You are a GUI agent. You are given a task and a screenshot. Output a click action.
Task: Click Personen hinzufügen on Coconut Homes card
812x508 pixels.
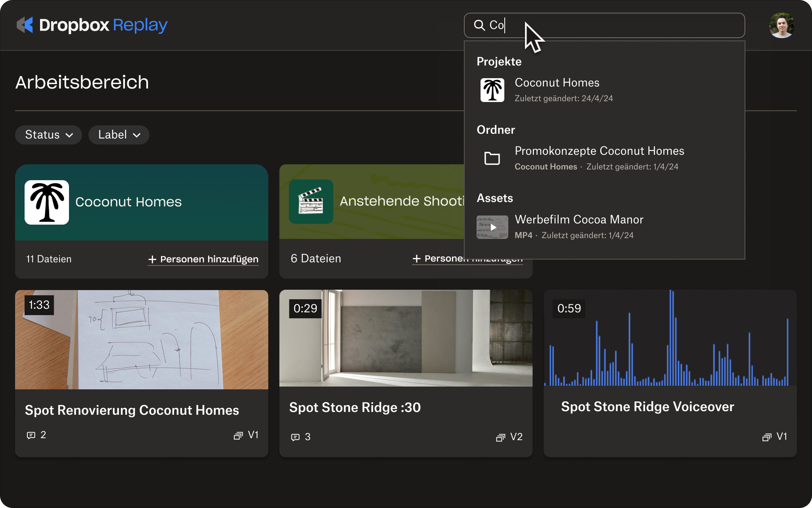pyautogui.click(x=203, y=259)
